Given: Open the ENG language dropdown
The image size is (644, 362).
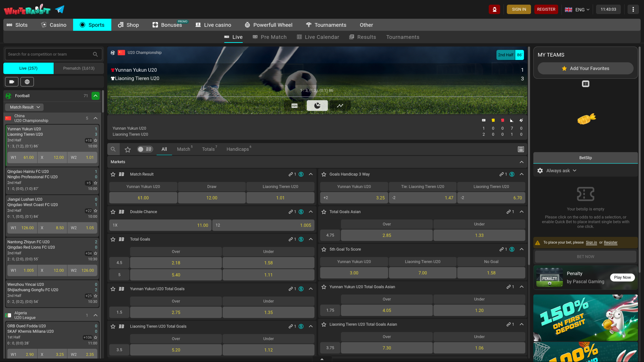Looking at the screenshot, I should pos(577,9).
